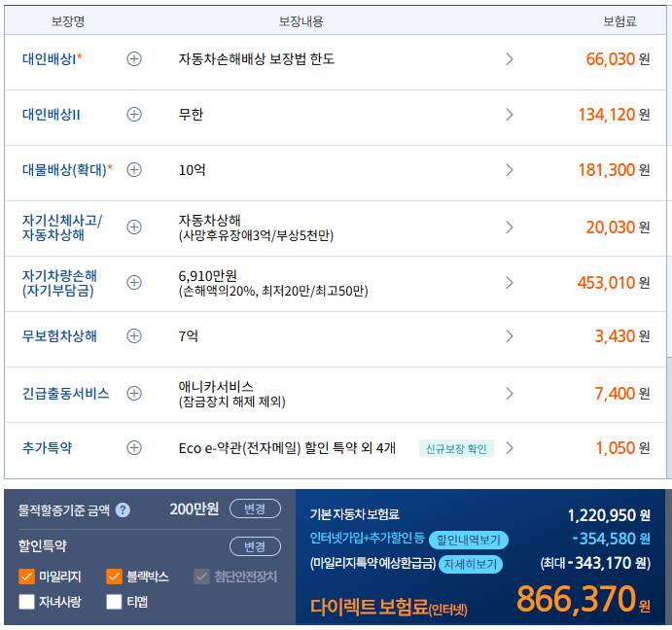Click the 보장명 column header
672x630 pixels.
pos(68,21)
